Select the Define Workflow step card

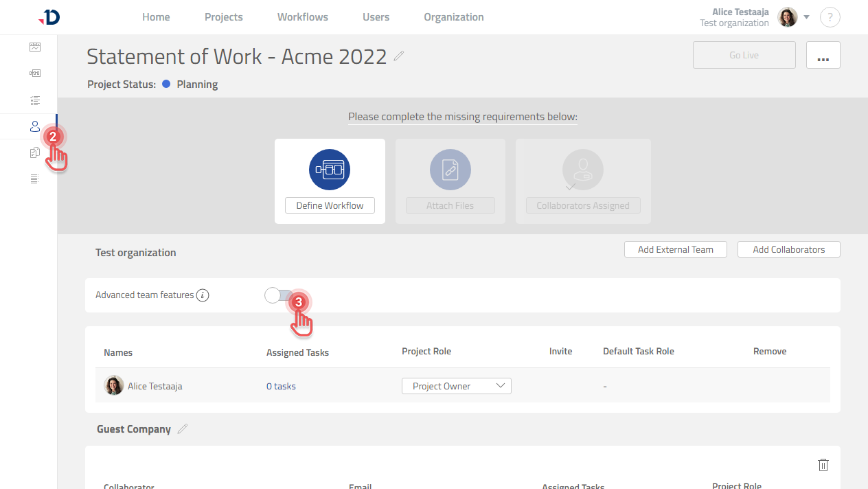click(330, 181)
